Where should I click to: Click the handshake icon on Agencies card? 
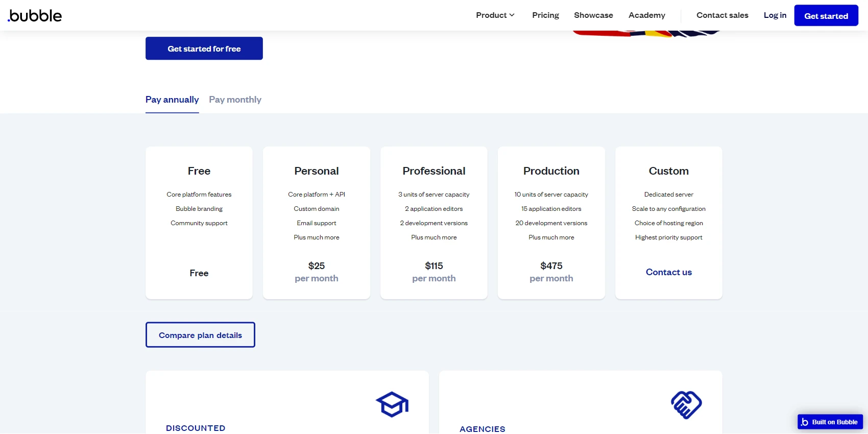pos(686,405)
